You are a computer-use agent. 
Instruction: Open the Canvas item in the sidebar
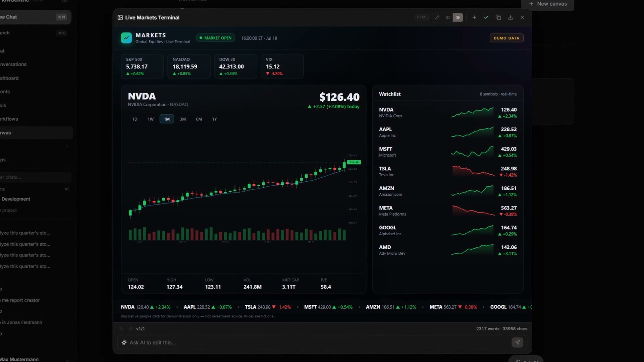point(36,133)
